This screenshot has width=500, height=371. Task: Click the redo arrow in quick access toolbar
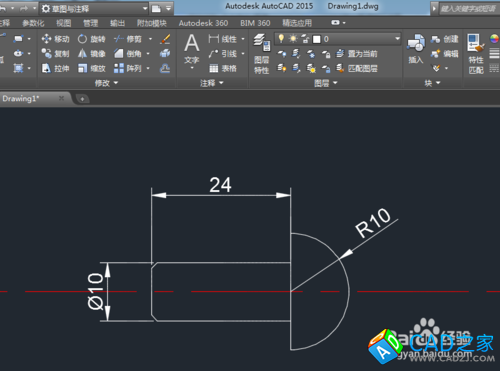click(x=24, y=8)
